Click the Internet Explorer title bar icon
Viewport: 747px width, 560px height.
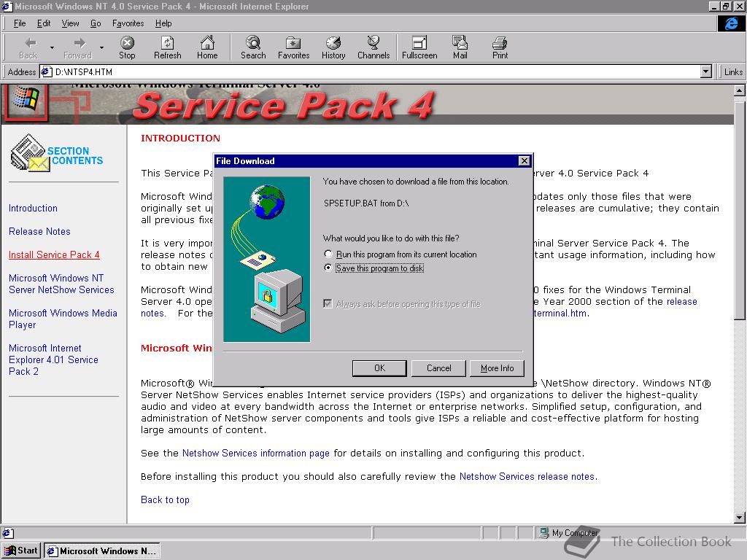pos(7,6)
